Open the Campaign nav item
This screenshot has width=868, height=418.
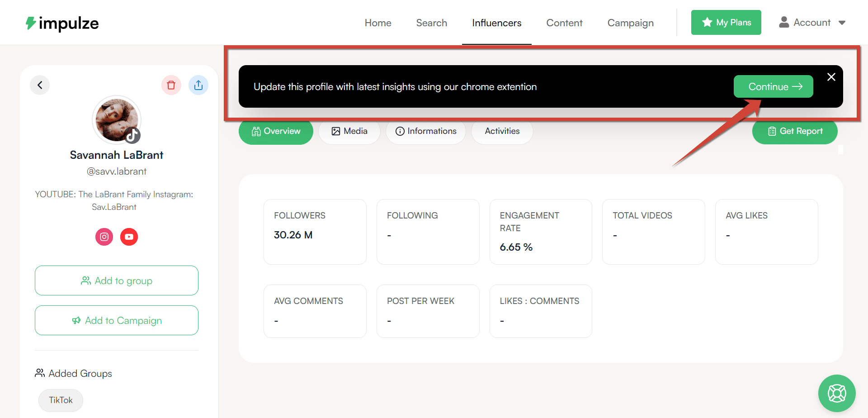631,23
